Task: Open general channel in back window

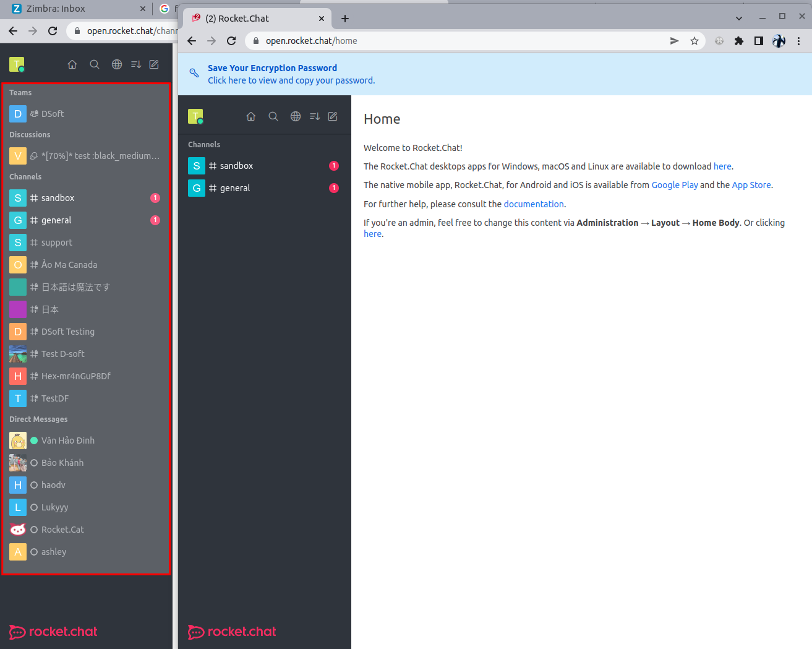Action: pyautogui.click(x=86, y=220)
